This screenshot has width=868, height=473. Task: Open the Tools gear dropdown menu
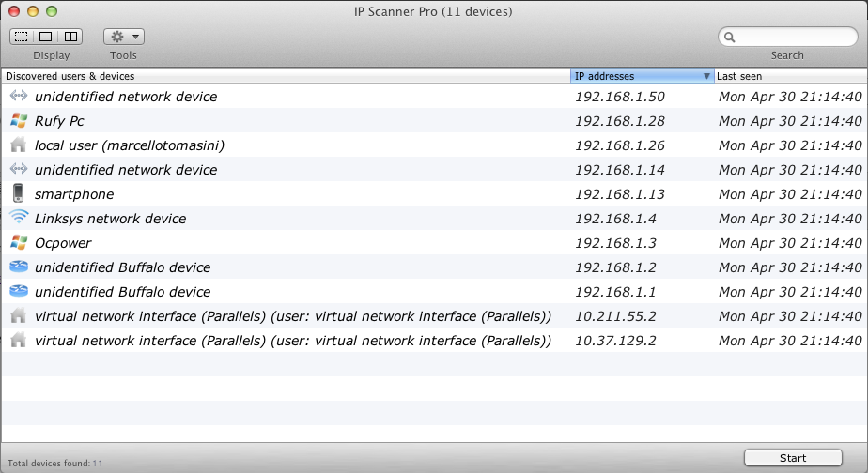point(123,37)
